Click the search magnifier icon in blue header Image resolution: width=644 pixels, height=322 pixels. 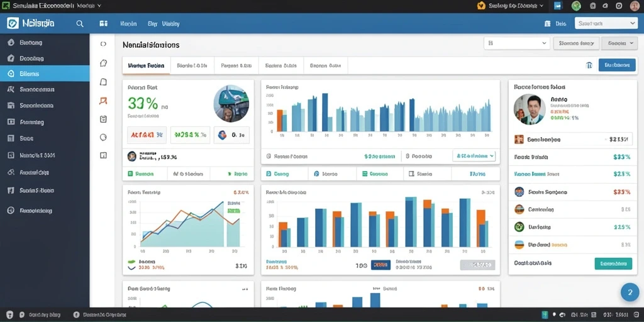coord(80,24)
